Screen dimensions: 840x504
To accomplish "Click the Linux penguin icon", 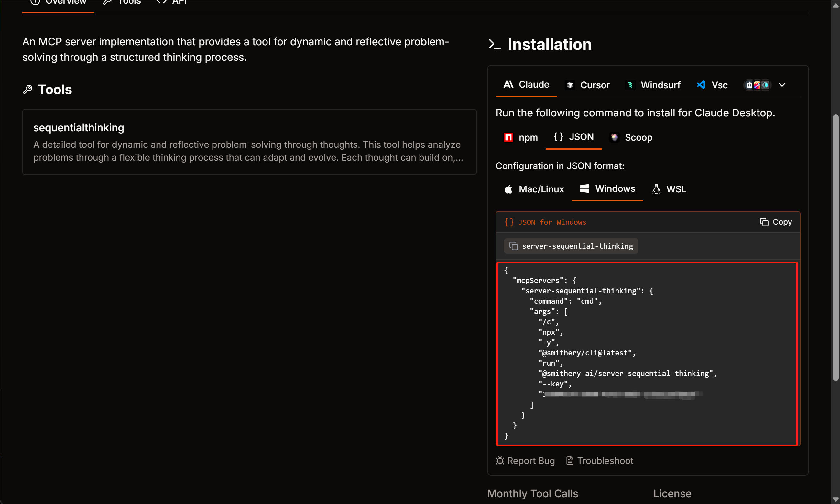I will tap(656, 189).
